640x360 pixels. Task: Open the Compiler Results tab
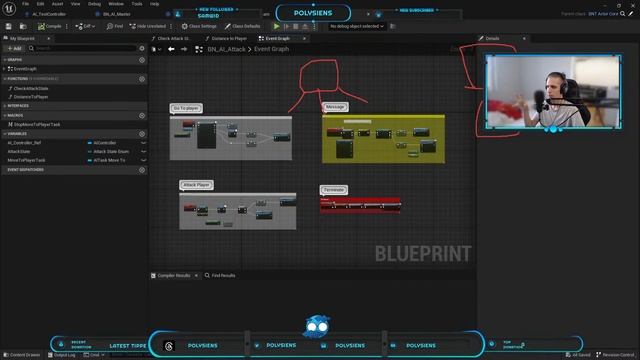pos(174,276)
